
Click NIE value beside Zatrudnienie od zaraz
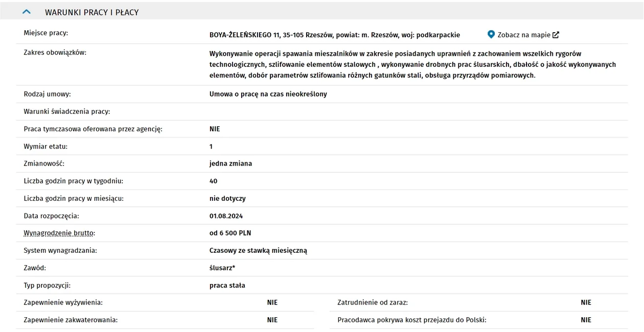[x=586, y=302]
